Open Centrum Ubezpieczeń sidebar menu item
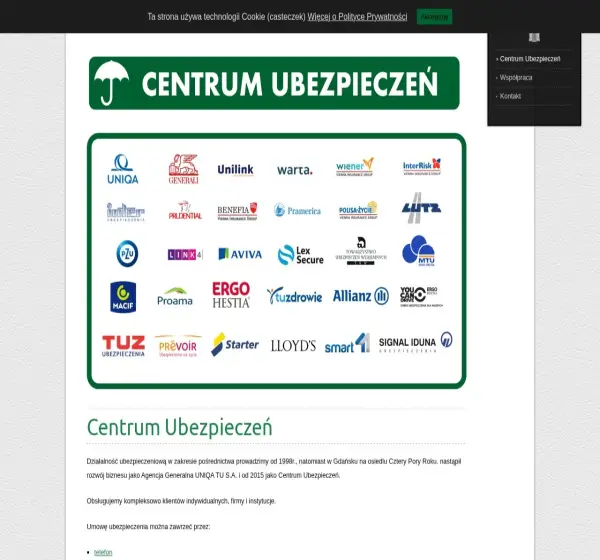Image resolution: width=600 pixels, height=560 pixels. pos(530,59)
